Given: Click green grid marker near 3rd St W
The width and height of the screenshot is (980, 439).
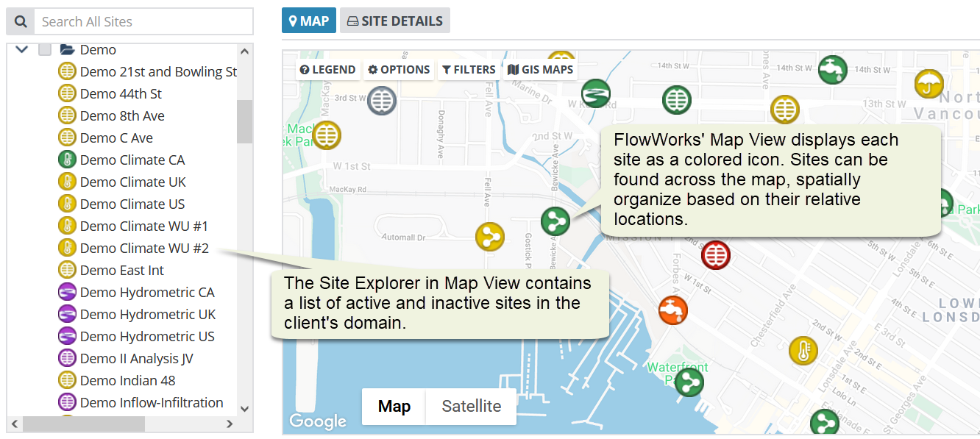Looking at the screenshot, I should [x=676, y=100].
